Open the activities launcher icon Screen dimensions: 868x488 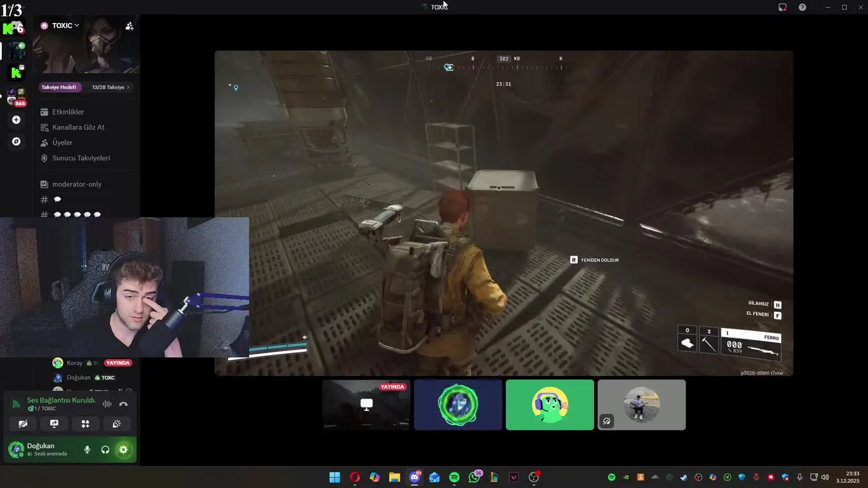(85, 424)
